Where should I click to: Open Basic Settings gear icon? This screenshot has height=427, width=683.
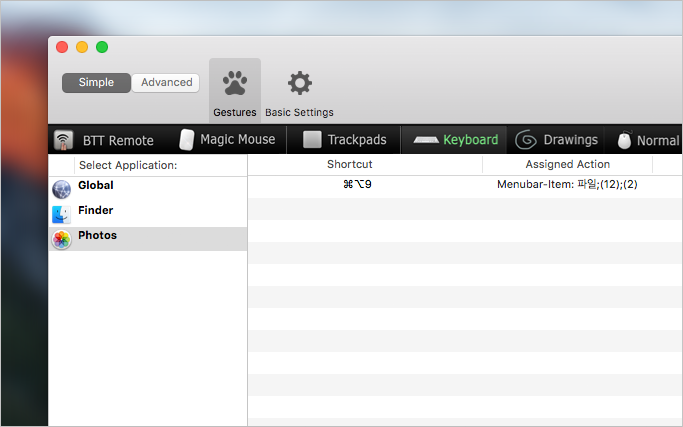pyautogui.click(x=300, y=83)
